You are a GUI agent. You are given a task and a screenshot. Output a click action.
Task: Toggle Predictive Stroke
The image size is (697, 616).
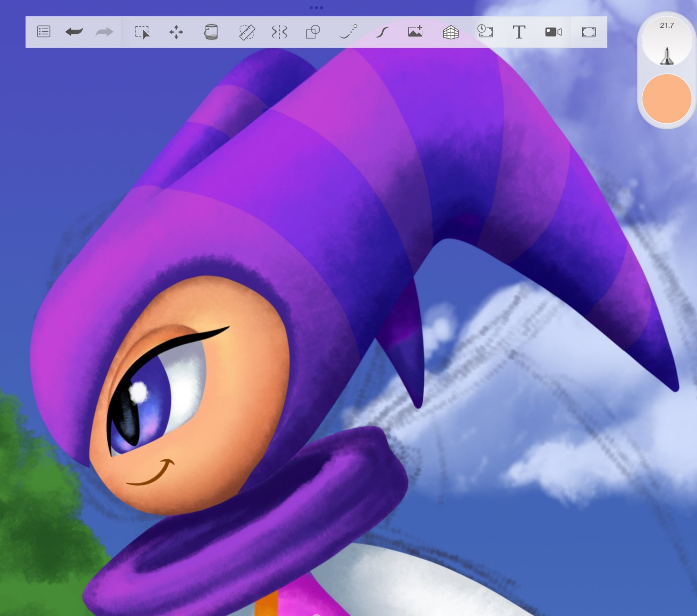pos(348,31)
